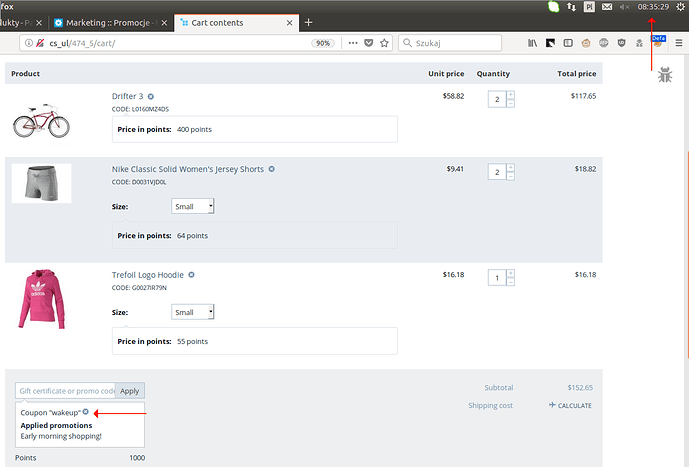Viewport: 689px width, 467px height.
Task: Open Nike Classic Solid Women's Jersey Shorts link
Action: [x=188, y=169]
